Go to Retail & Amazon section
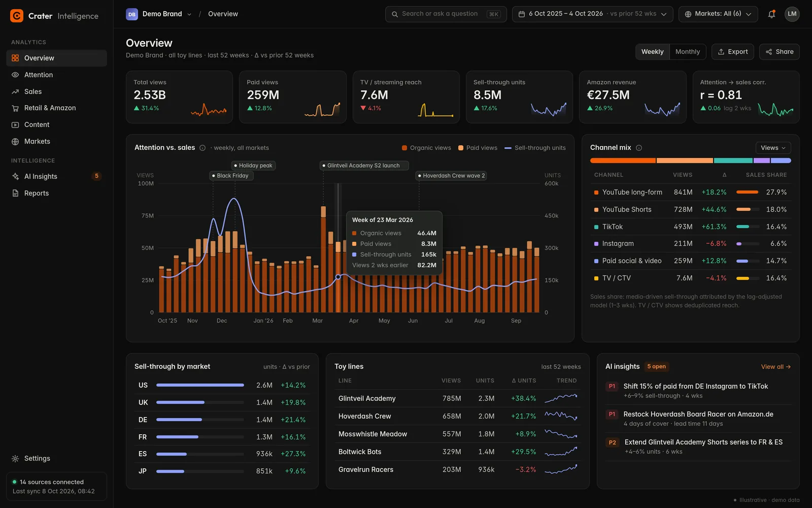Image resolution: width=812 pixels, height=508 pixels. click(56, 108)
